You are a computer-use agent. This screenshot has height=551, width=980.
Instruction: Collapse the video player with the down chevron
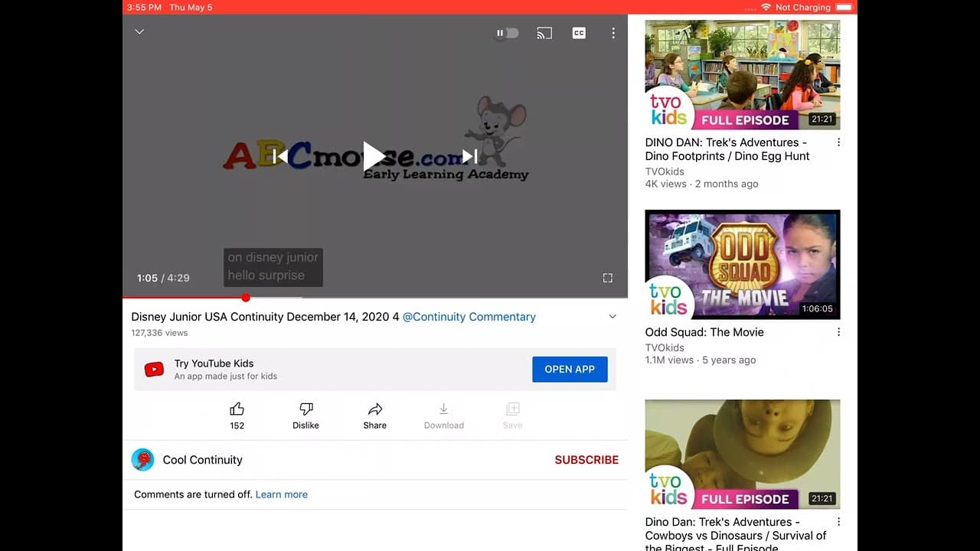tap(139, 32)
